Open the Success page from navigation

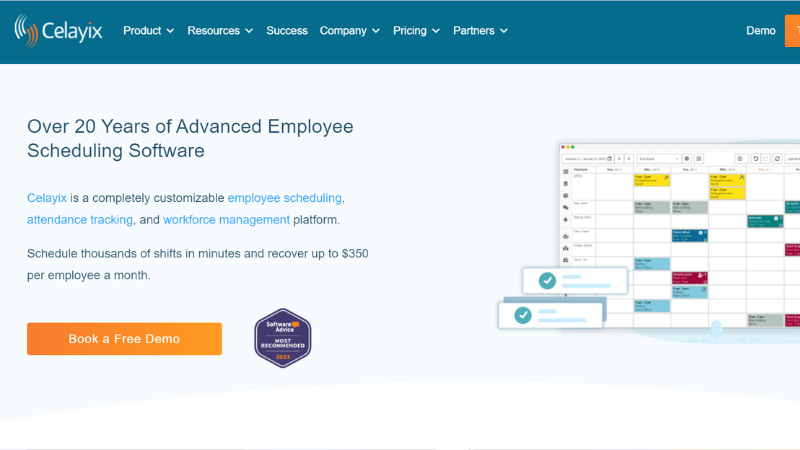tap(287, 31)
